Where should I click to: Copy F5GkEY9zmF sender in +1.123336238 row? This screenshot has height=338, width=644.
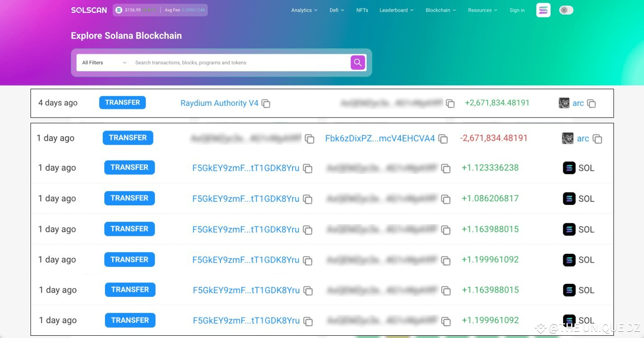[307, 169]
